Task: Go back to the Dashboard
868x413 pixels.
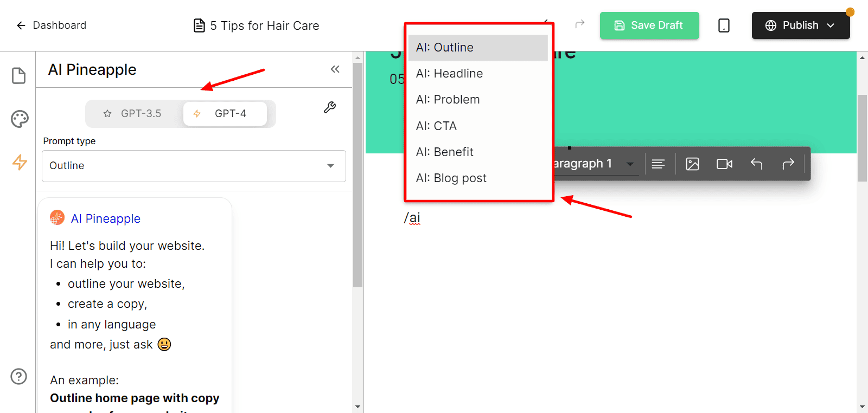Action: (x=52, y=25)
